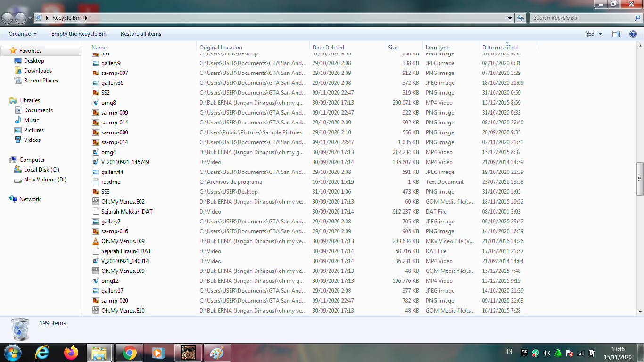Image resolution: width=644 pixels, height=362 pixels.
Task: Click the Show desktop button
Action: (641, 353)
